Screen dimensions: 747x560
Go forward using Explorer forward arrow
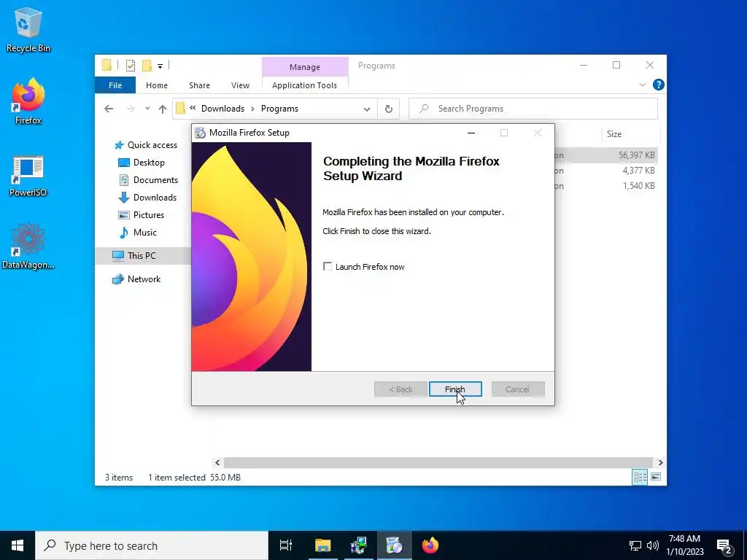pyautogui.click(x=130, y=109)
